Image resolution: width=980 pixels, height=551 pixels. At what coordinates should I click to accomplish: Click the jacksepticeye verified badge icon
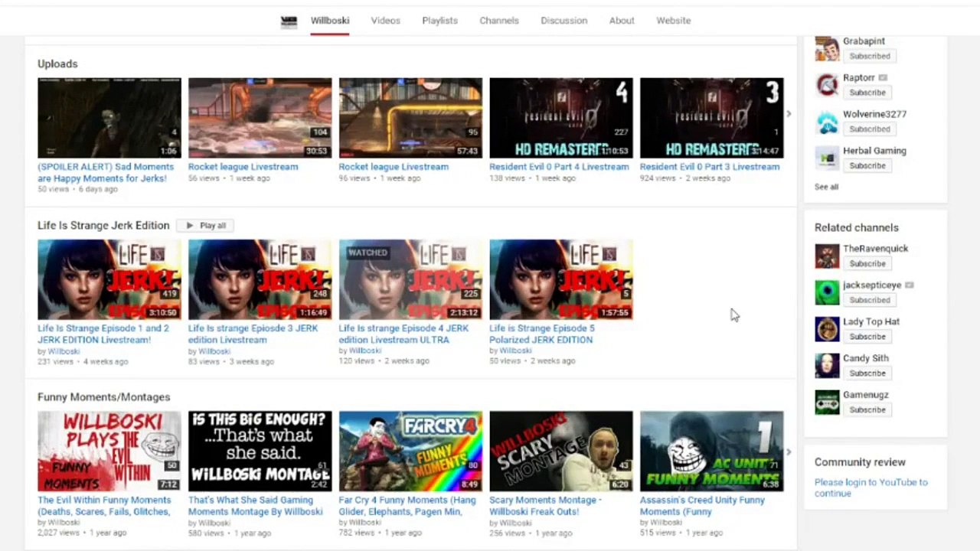point(910,285)
